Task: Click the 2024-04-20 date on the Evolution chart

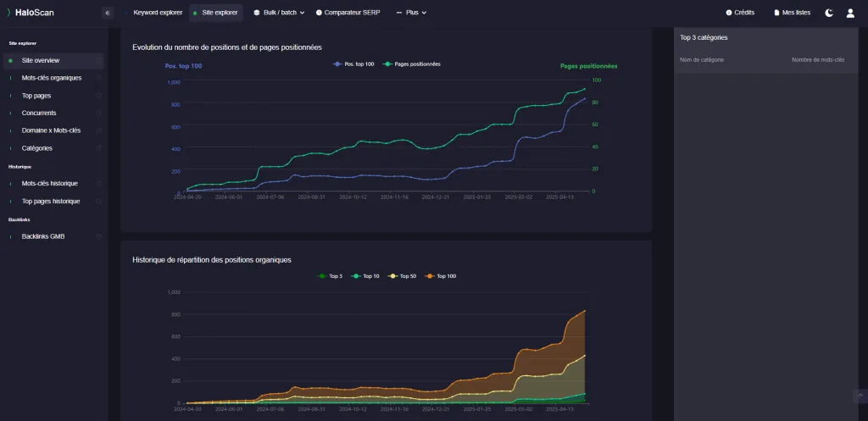Action: [187, 197]
